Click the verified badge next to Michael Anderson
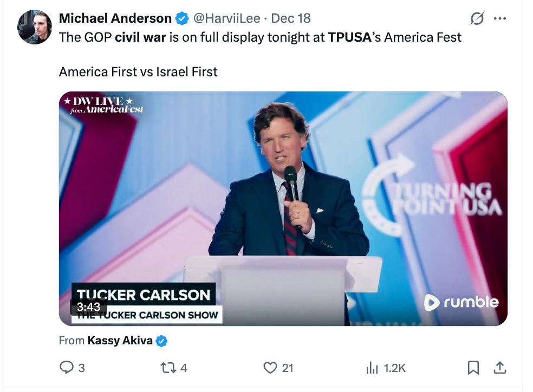Image resolution: width=533 pixels, height=392 pixels. pyautogui.click(x=181, y=18)
